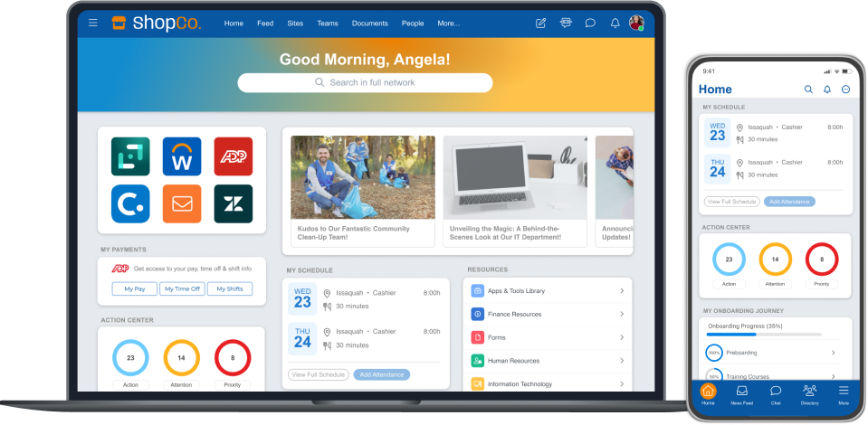Open the orange mail app tile
Viewport: 868px width, 425px height.
[x=182, y=203]
